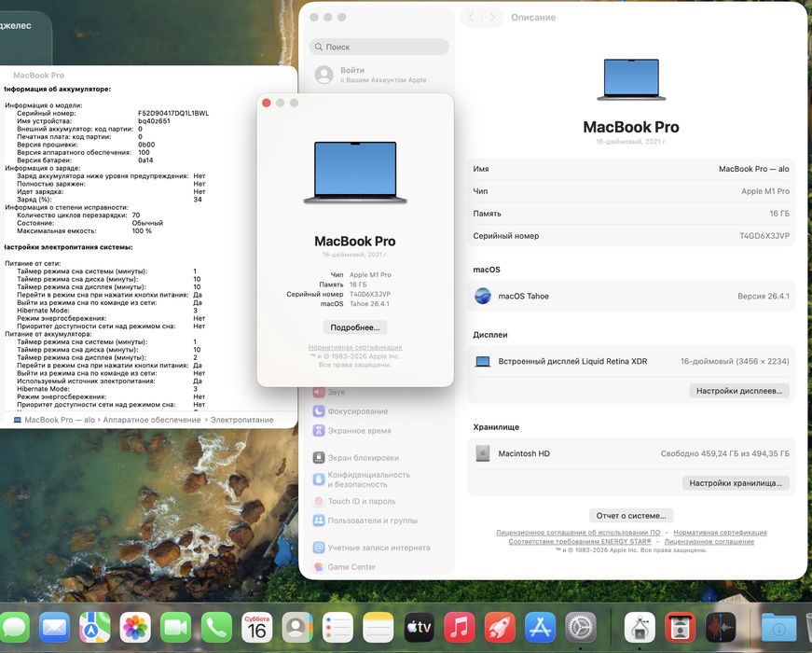812x653 pixels.
Task: Launch Photo Booth from the Dock
Action: 680,627
